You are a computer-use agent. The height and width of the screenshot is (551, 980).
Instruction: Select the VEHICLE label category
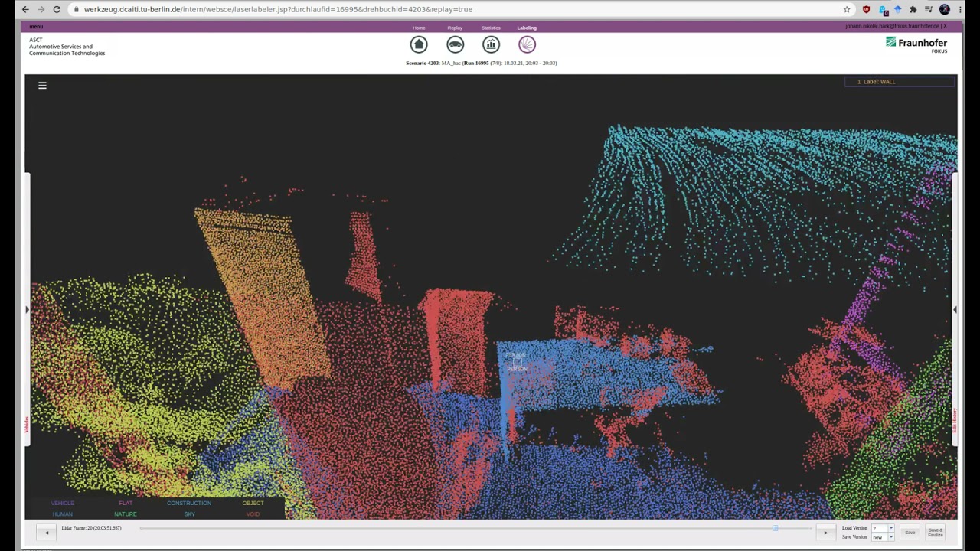[x=62, y=503]
